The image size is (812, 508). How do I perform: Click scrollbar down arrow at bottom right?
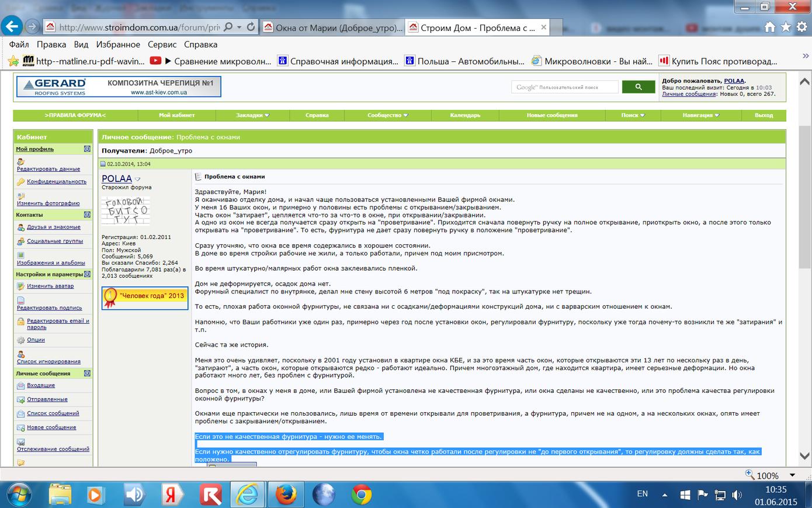click(x=804, y=457)
